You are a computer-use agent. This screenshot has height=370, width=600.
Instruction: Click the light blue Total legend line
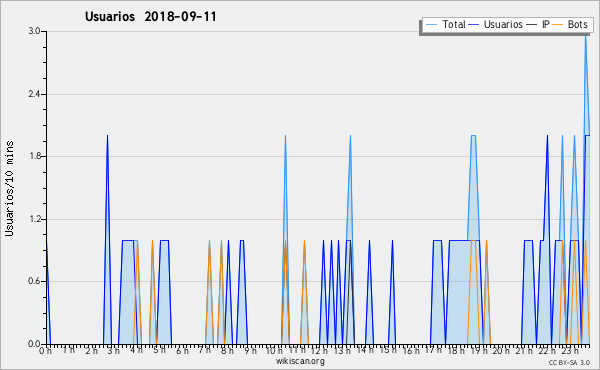[x=431, y=25]
